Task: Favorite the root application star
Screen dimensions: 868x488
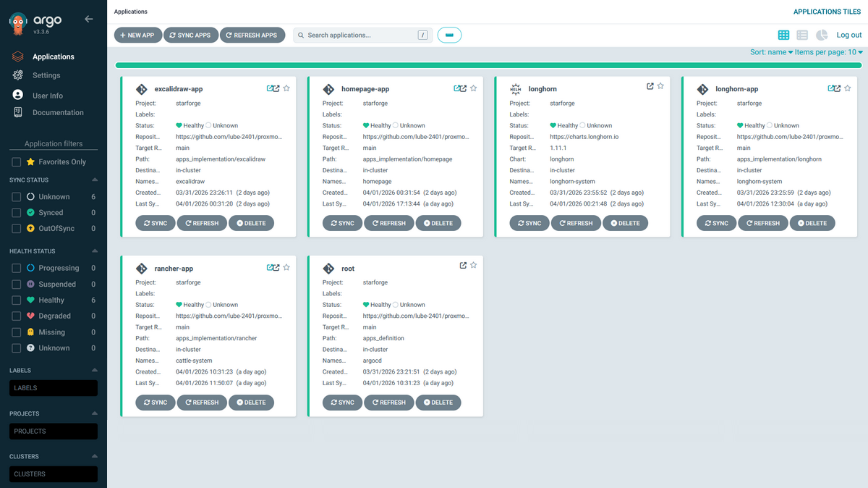Action: click(474, 266)
